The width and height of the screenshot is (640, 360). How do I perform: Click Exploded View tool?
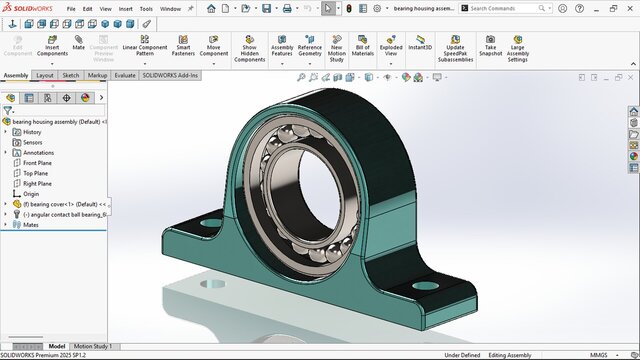[x=391, y=46]
